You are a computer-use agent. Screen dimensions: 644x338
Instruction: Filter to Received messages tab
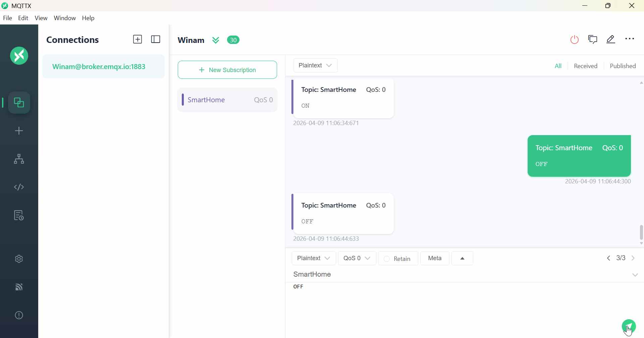586,66
